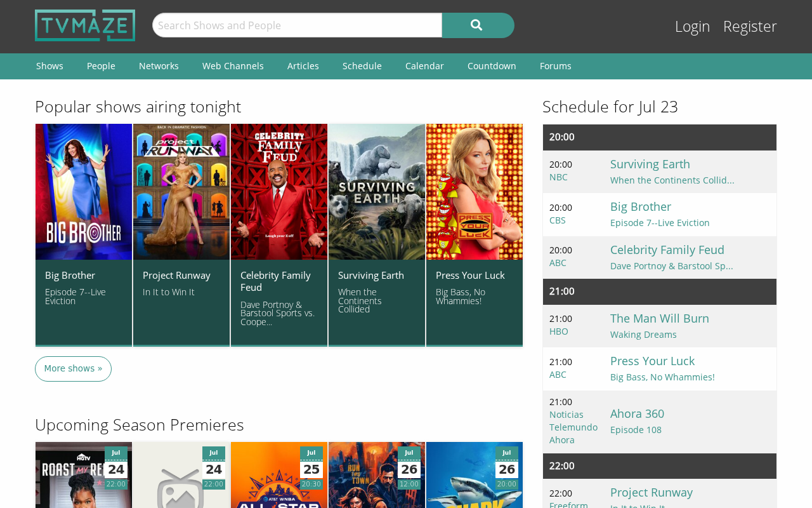The height and width of the screenshot is (508, 812).
Task: Open Episode 108 link
Action: click(x=636, y=430)
